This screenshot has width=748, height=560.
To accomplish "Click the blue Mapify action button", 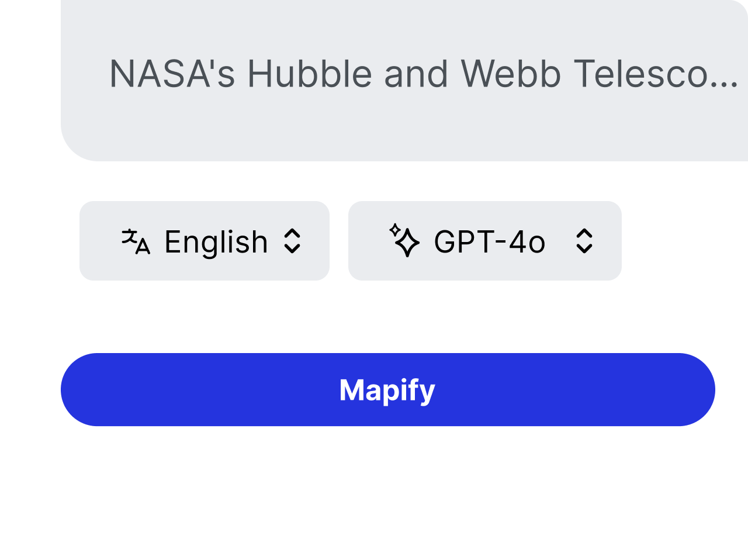I will [x=387, y=389].
